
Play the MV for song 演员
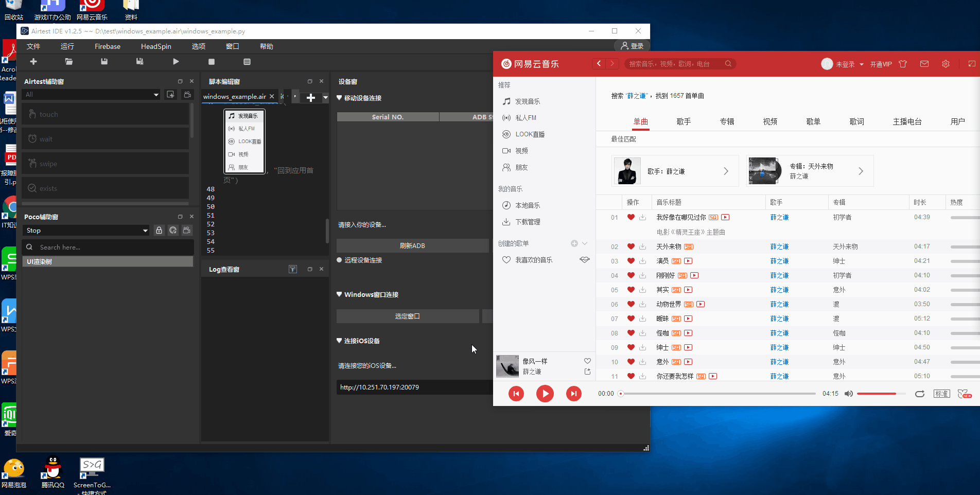coord(688,261)
